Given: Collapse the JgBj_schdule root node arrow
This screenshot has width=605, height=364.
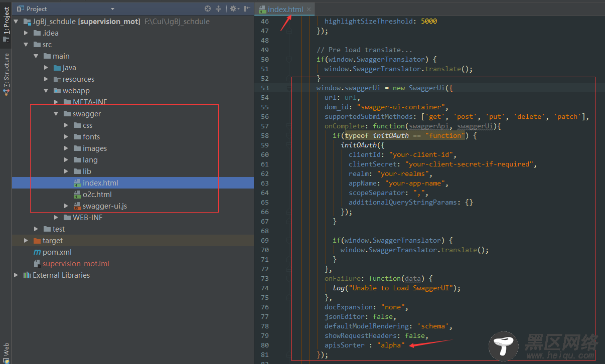Looking at the screenshot, I should (17, 22).
